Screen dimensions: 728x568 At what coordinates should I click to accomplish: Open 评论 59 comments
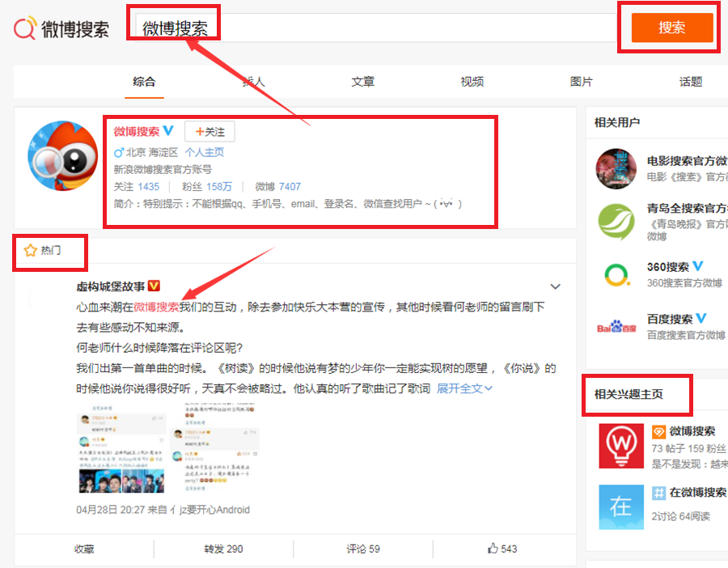(363, 549)
